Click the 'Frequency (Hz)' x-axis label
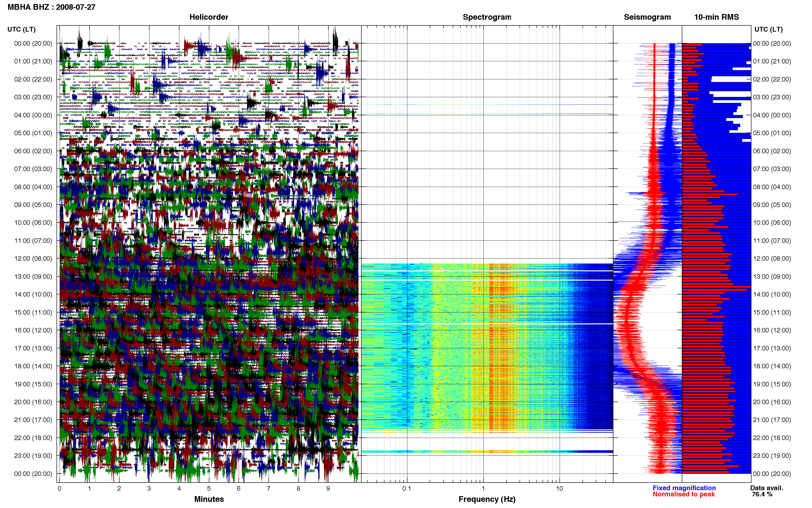This screenshot has height=508, width=812. 487,499
